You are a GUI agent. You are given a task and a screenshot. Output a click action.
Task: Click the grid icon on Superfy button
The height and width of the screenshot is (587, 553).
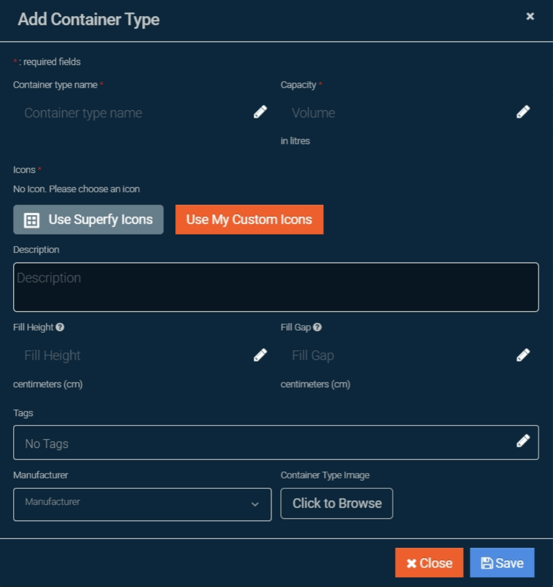31,220
